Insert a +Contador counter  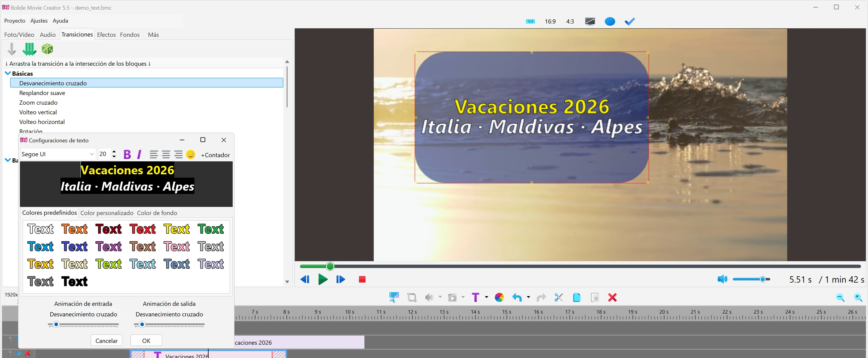pyautogui.click(x=215, y=155)
